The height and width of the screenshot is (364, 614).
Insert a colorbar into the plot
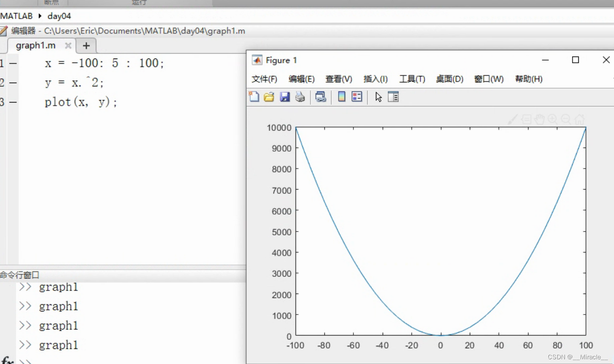pyautogui.click(x=341, y=97)
